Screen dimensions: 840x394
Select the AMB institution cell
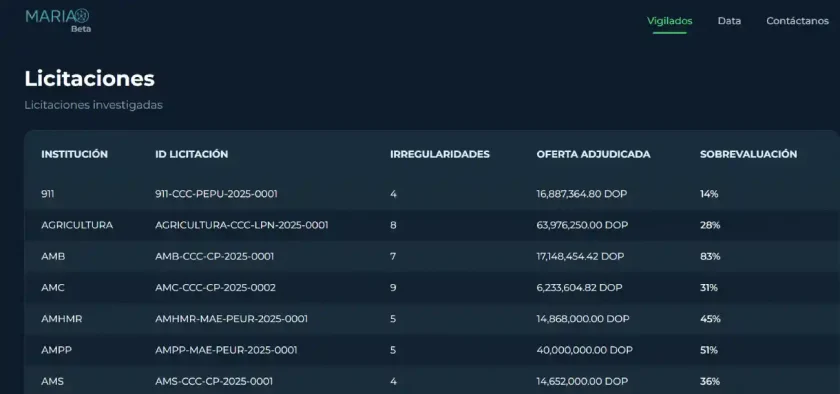(53, 257)
